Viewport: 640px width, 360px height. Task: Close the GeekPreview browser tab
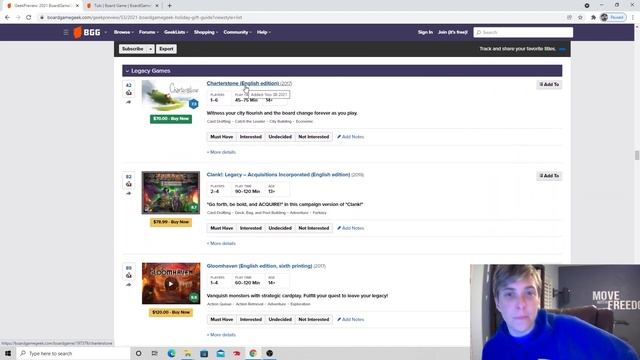77,6
